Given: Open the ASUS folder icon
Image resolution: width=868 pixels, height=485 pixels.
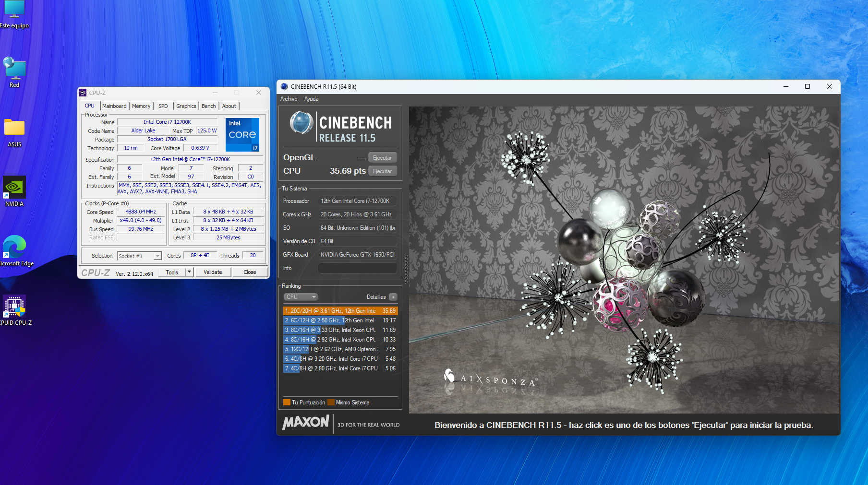Looking at the screenshot, I should [14, 132].
